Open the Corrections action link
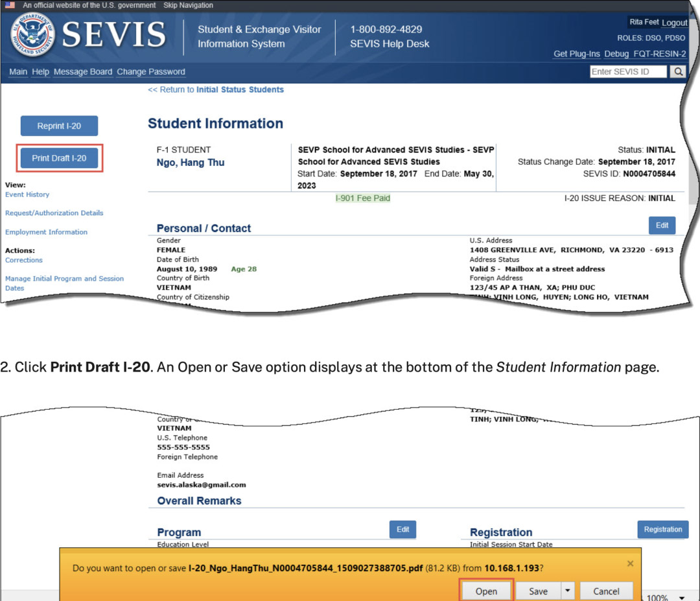 pos(24,260)
